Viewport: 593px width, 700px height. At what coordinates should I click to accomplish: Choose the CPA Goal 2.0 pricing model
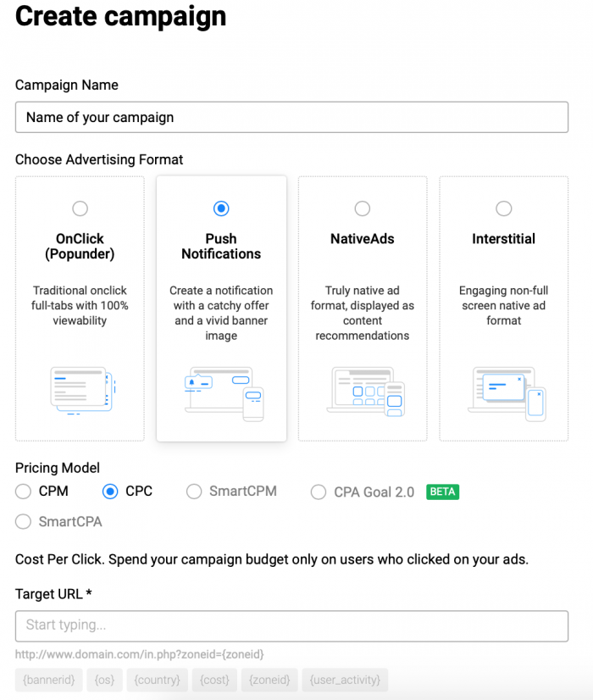[x=319, y=492]
